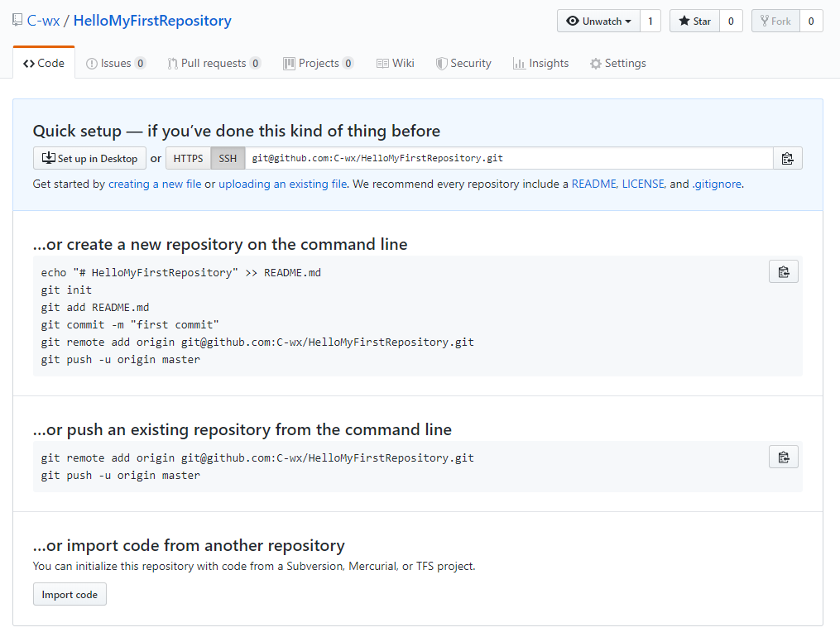This screenshot has width=840, height=637.
Task: Click the Projects board icon
Action: tap(290, 64)
